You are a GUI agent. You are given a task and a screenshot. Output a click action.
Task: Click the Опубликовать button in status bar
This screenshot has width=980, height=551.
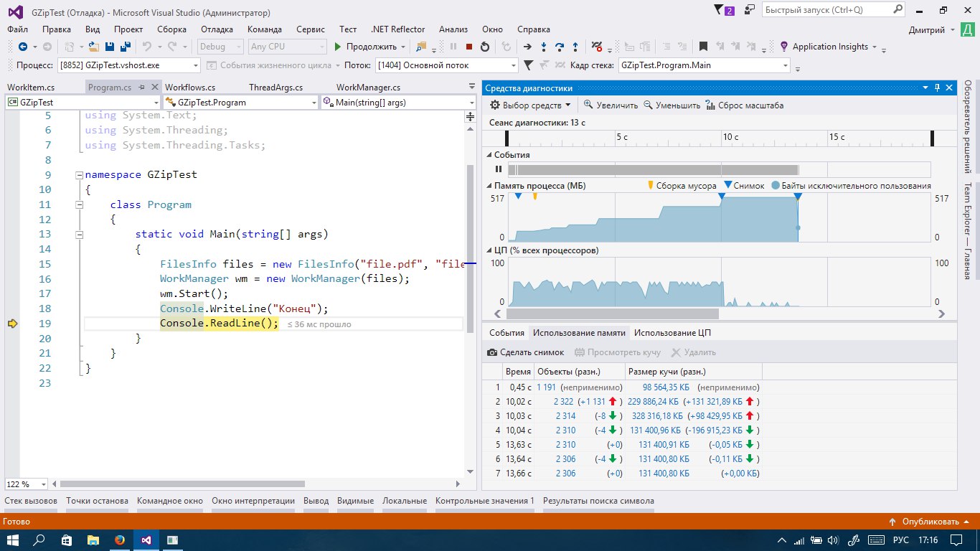[x=930, y=522]
